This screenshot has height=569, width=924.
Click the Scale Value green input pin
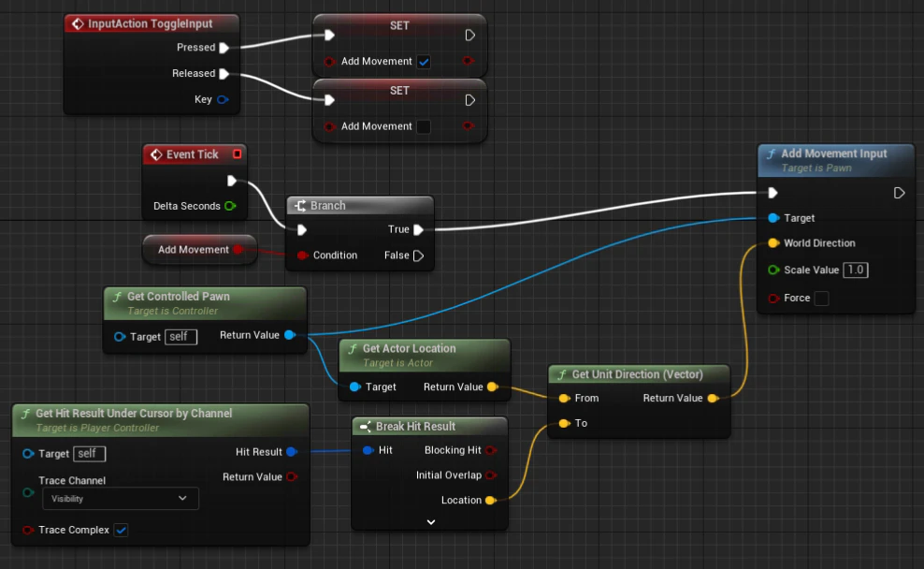(x=773, y=270)
